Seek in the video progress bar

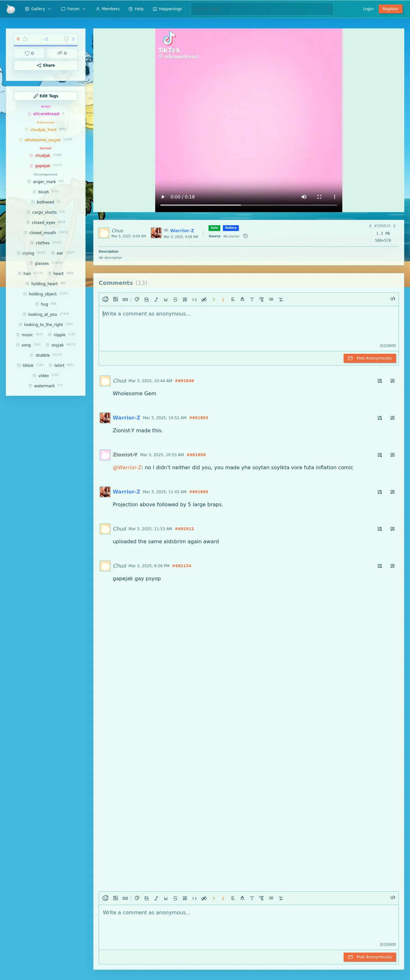249,205
